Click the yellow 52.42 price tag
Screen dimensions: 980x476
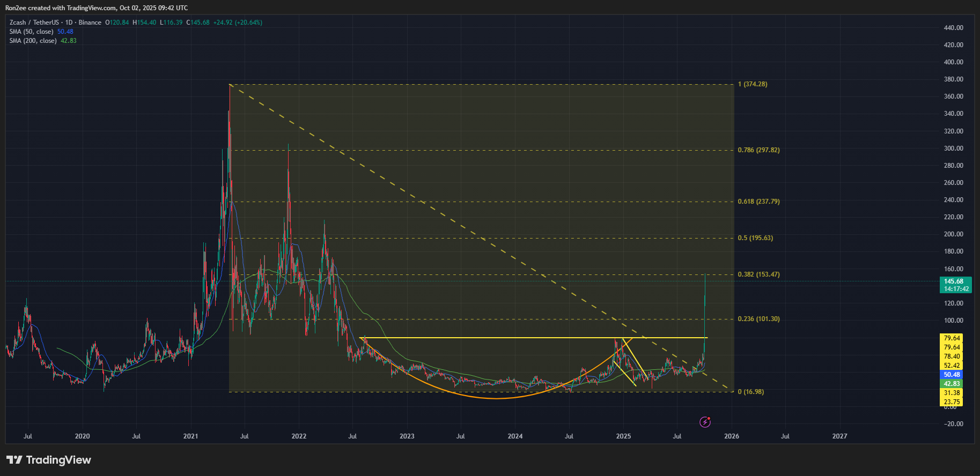[952, 366]
